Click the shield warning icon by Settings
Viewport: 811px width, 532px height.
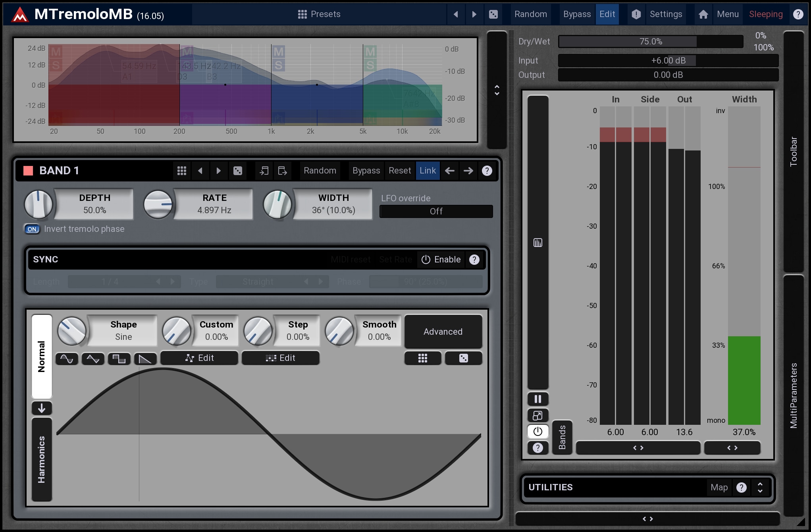[636, 14]
